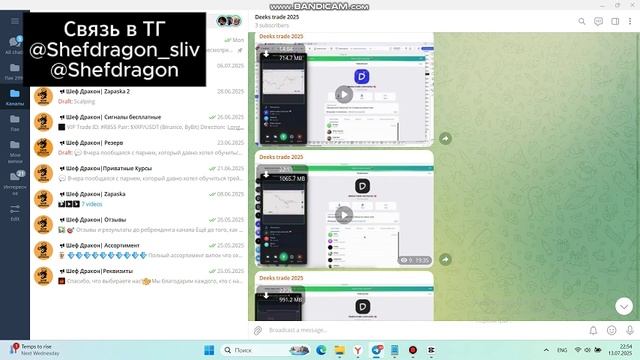Open chat Шеф Дракон| Ассортимент
Screen dimensions: 640x360
click(139, 250)
